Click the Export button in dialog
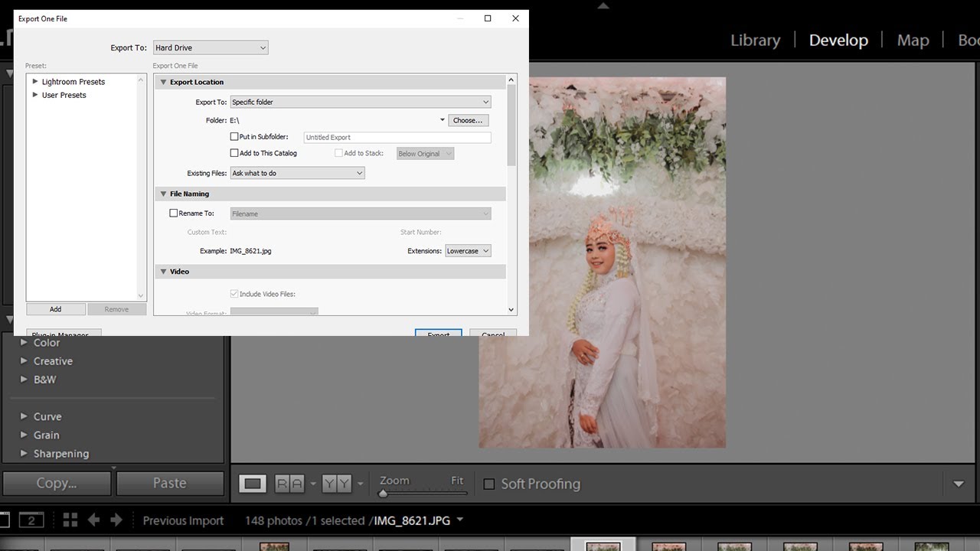Viewport: 980px width, 551px height. pos(439,334)
